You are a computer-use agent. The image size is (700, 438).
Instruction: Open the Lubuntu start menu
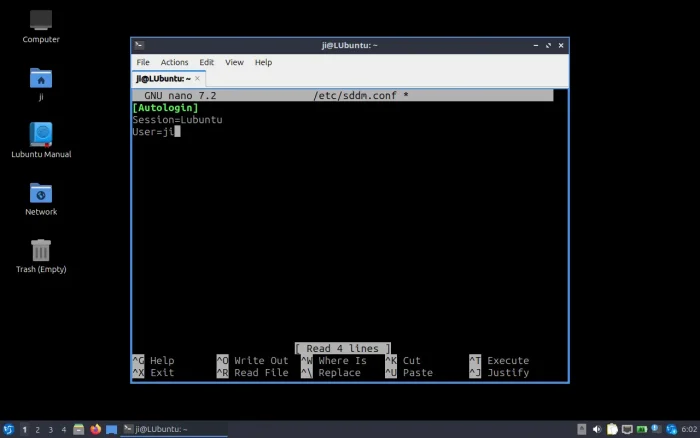click(8, 429)
